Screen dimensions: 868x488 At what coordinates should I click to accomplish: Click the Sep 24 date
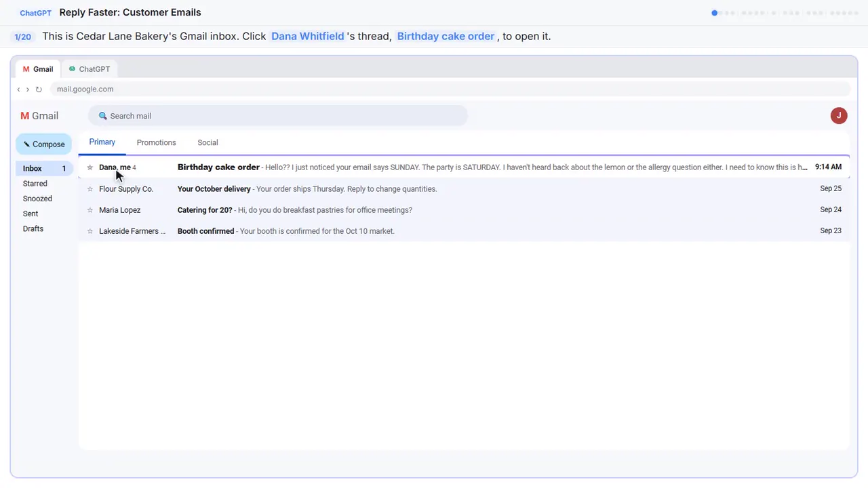(x=831, y=210)
